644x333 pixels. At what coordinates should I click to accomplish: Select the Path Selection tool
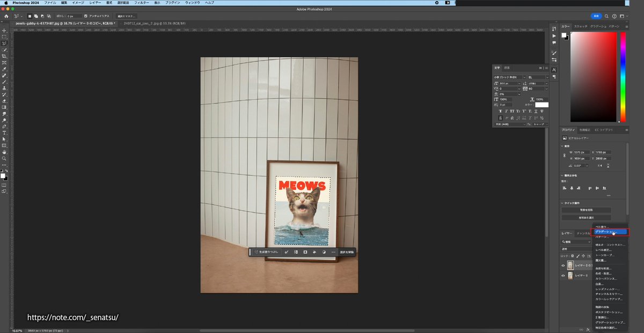tap(4, 139)
